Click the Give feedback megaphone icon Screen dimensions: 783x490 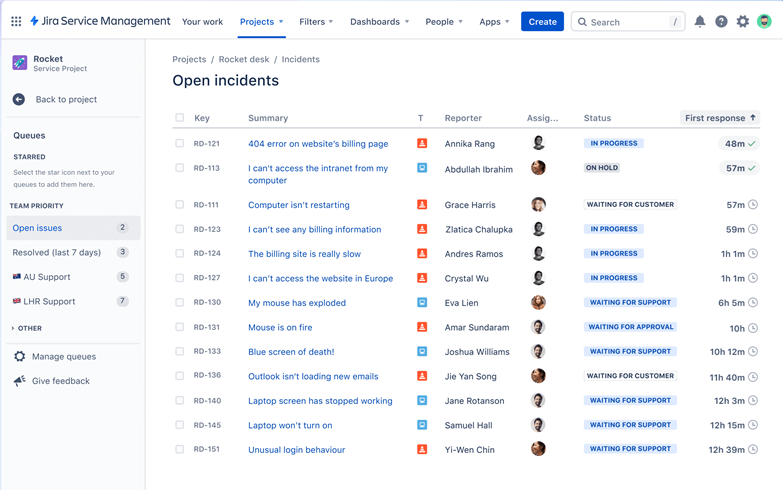(x=19, y=381)
